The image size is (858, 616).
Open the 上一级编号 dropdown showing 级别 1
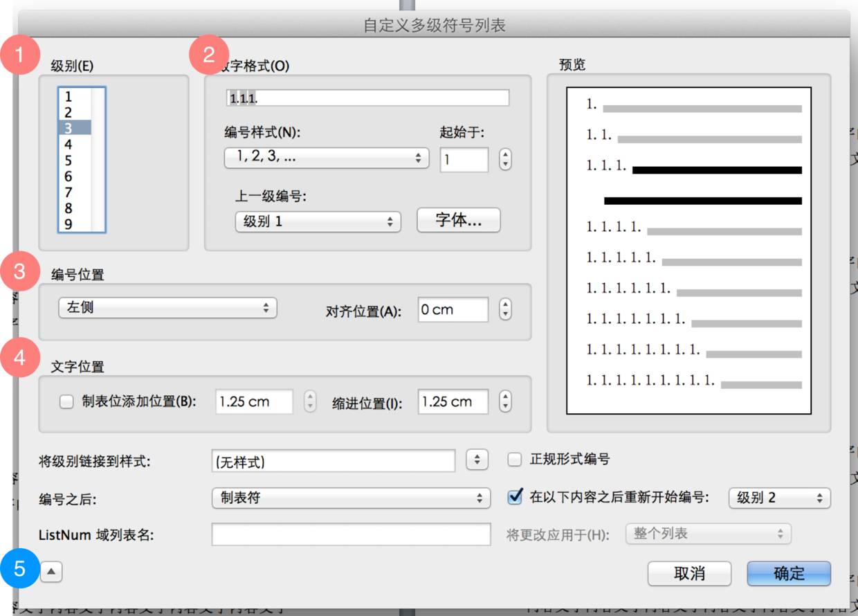pos(318,222)
